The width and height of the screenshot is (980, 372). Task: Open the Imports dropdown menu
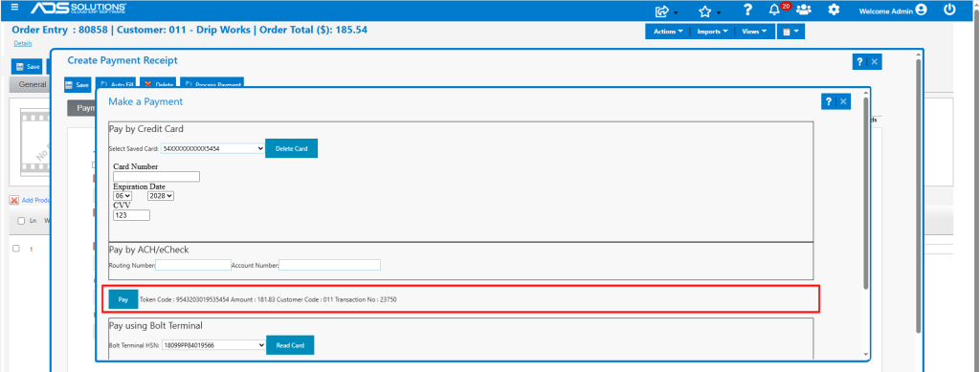click(x=712, y=32)
